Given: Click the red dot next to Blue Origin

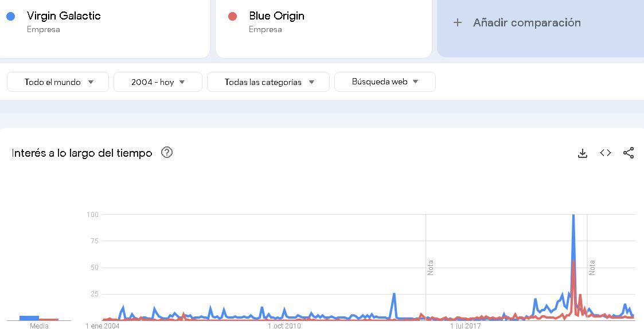Looking at the screenshot, I should [x=232, y=16].
